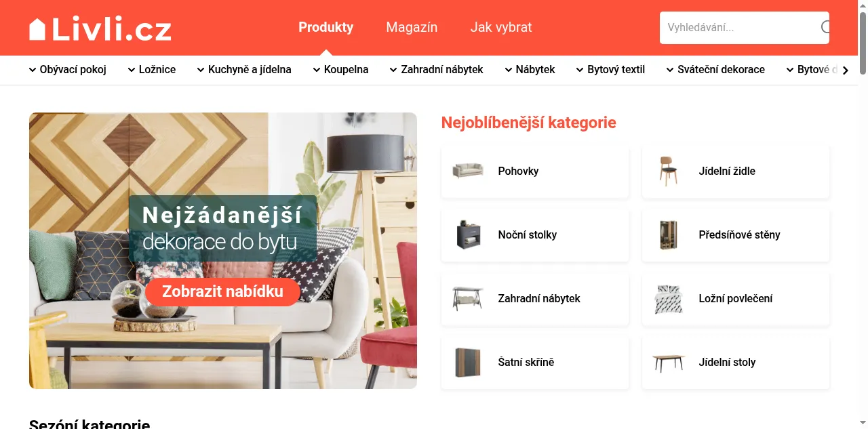Select the Jídelní židle chair icon
This screenshot has width=868, height=429.
(x=669, y=171)
